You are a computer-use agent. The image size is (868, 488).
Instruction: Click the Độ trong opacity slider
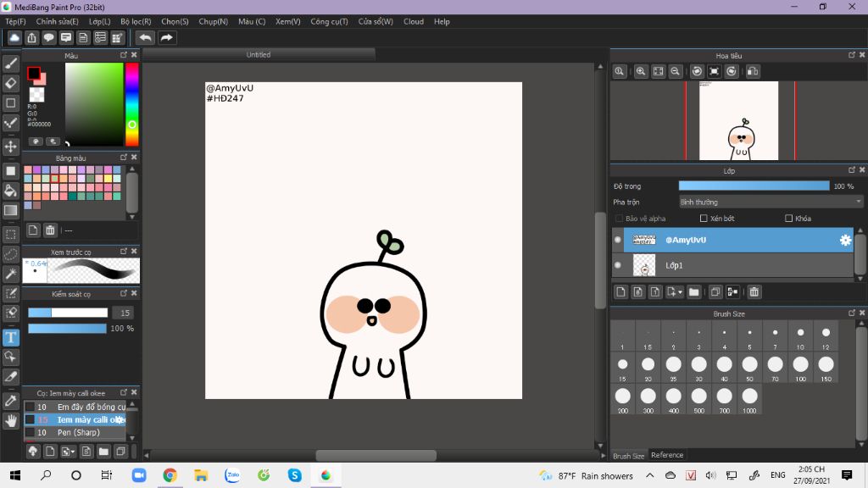tap(754, 186)
